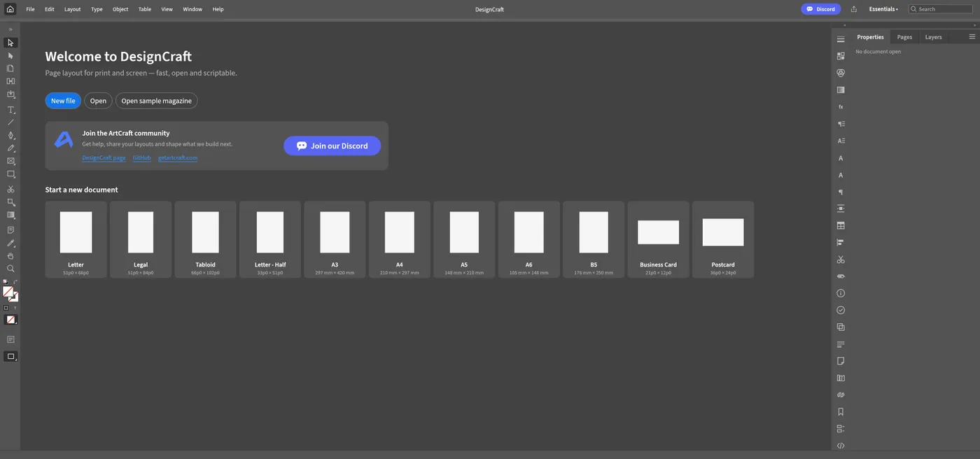
Task: Select the Scissors tool in left toolbar
Action: coord(10,189)
